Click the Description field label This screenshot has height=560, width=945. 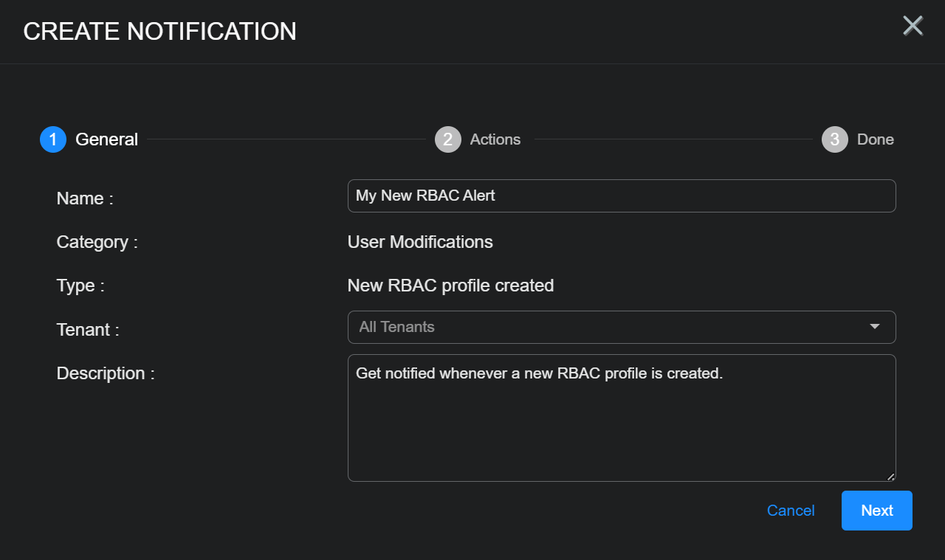click(x=106, y=373)
